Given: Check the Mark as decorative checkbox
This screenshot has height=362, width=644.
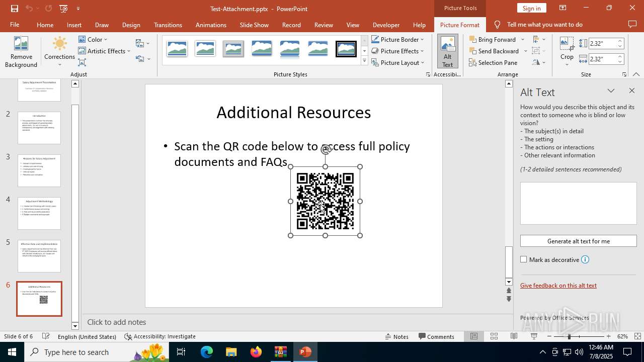Looking at the screenshot, I should point(524,259).
